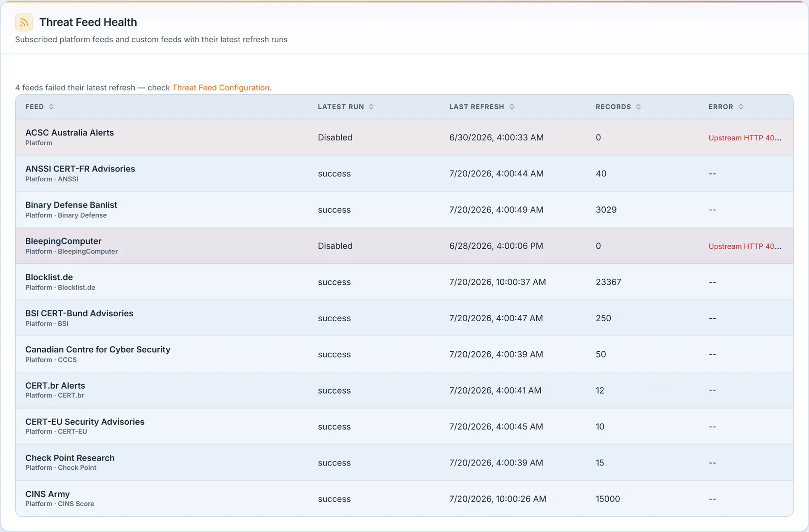Open the Threat Feed Configuration link
Screen dimensions: 809x532
(x=221, y=87)
